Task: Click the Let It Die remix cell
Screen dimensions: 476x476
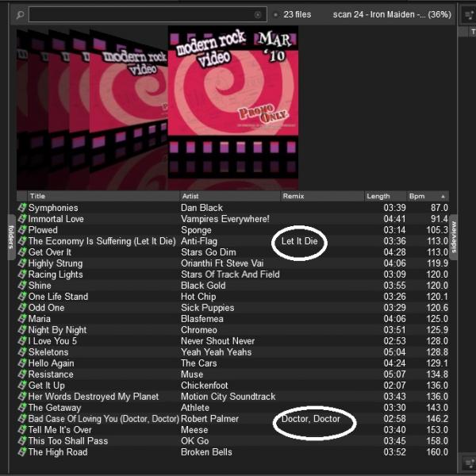Action: [x=299, y=241]
